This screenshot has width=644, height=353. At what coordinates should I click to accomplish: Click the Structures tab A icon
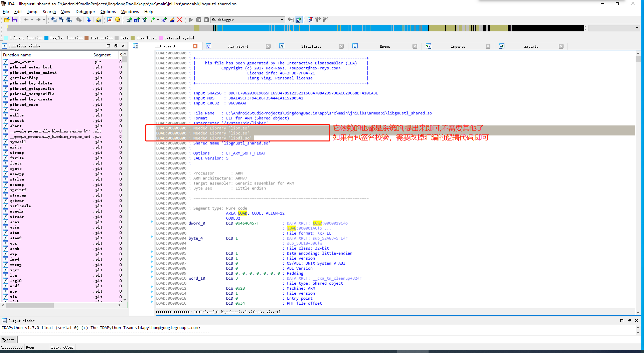[x=282, y=46]
